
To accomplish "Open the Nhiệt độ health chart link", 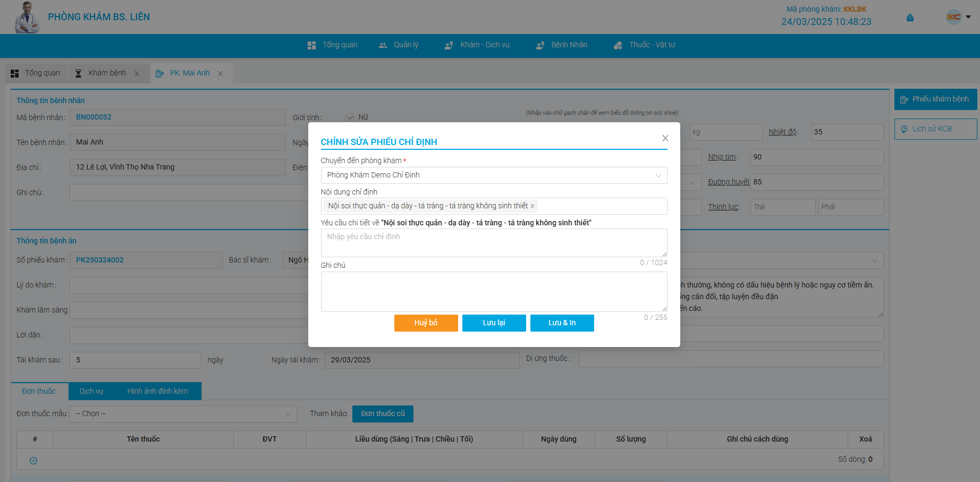I will tap(782, 132).
